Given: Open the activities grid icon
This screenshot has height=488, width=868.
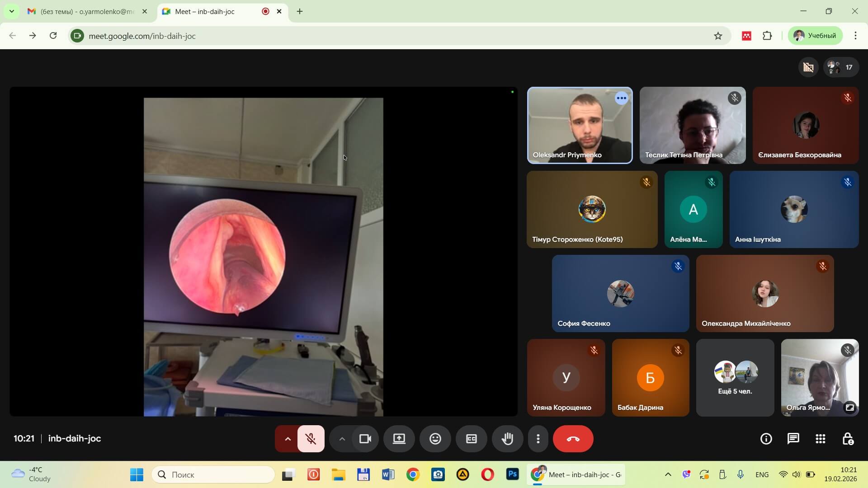Looking at the screenshot, I should point(820,439).
